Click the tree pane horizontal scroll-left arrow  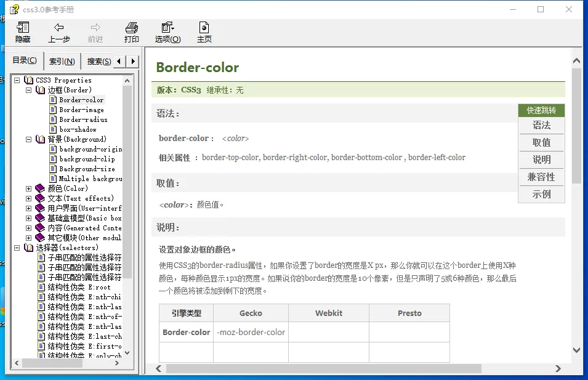click(17, 363)
